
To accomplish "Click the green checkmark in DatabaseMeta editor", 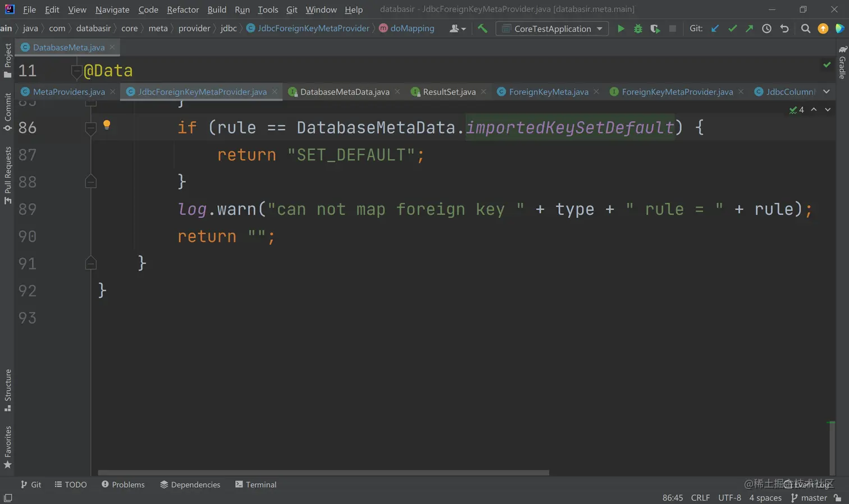I will [x=827, y=65].
